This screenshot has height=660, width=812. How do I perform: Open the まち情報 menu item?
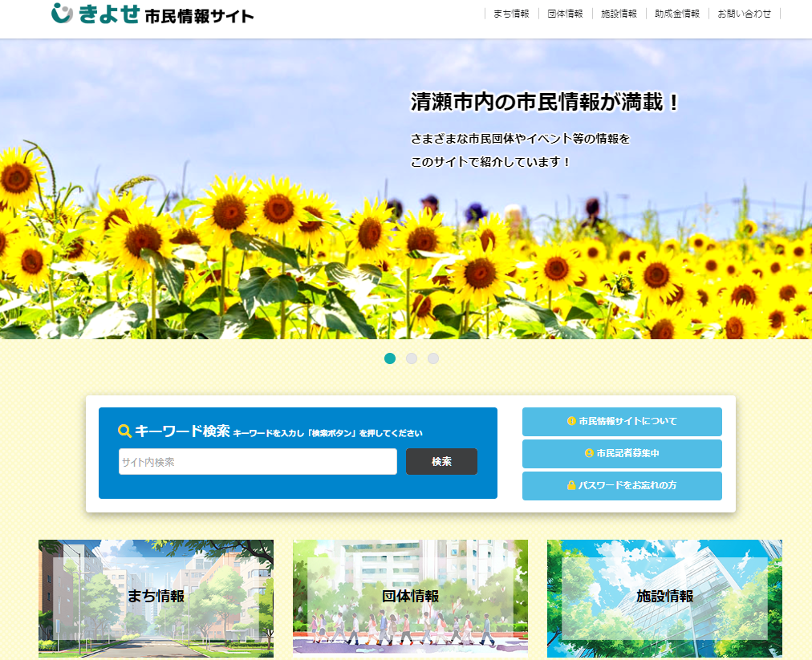[x=511, y=14]
